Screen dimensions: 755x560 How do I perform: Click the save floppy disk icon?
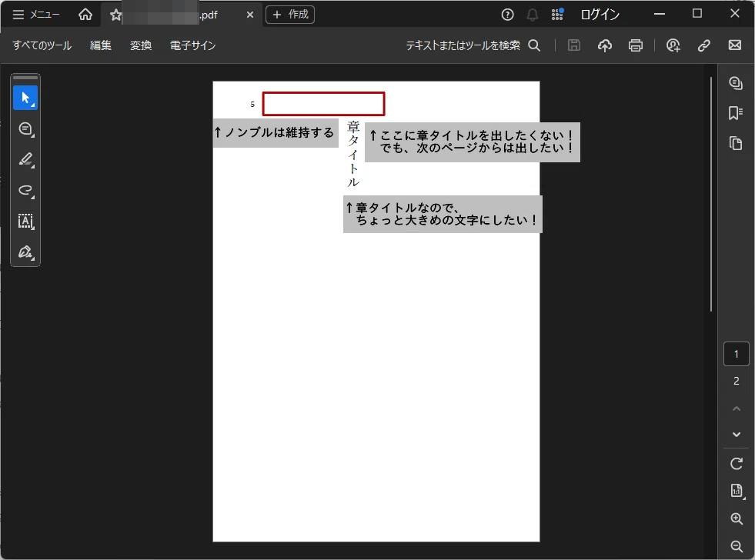574,45
